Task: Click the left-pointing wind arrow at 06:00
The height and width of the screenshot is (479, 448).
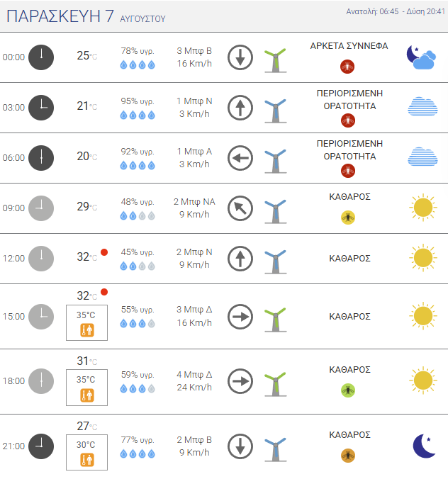Action: click(x=240, y=158)
